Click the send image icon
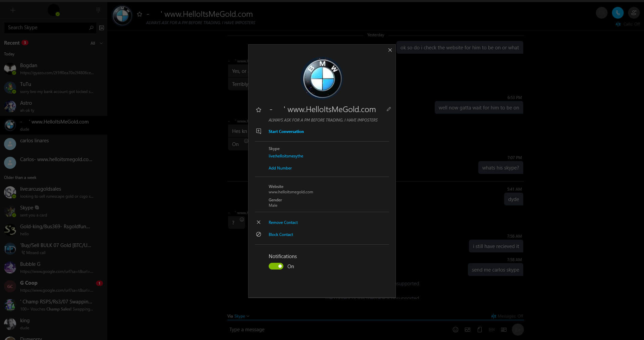The height and width of the screenshot is (340, 644). tap(468, 330)
